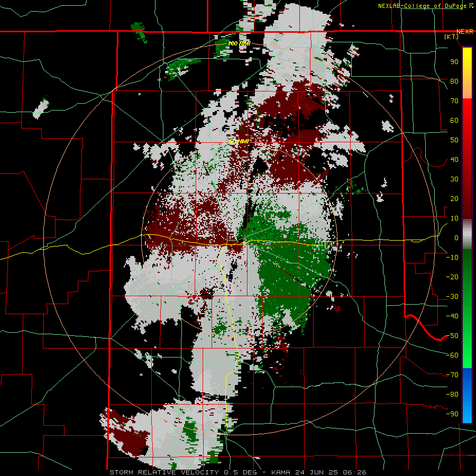Click the 30 value on the velocity scale
This screenshot has height=476, width=476.
coord(454,179)
